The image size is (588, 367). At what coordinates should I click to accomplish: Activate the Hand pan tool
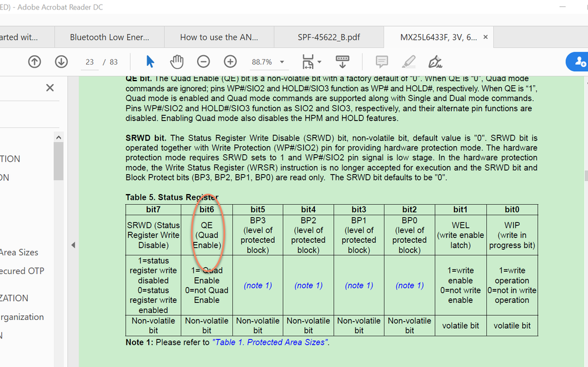177,62
